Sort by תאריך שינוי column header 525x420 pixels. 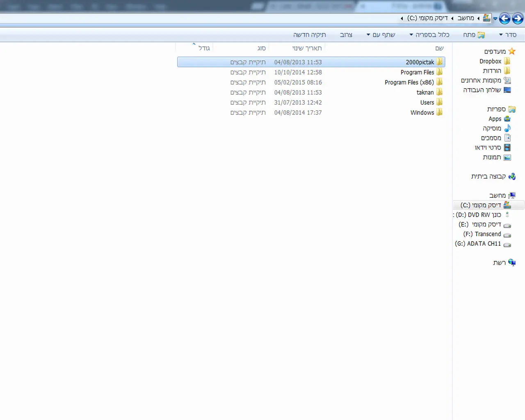click(x=307, y=48)
